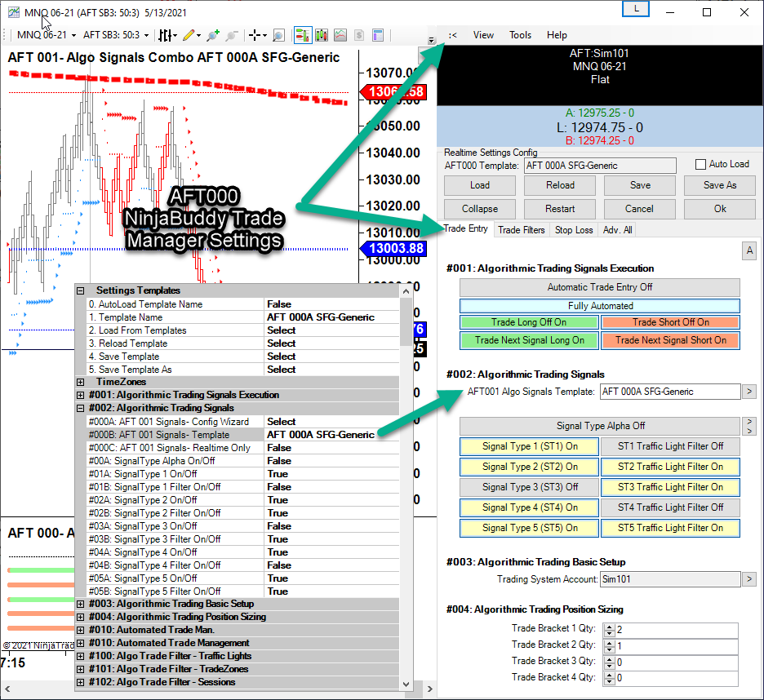This screenshot has height=700, width=764.
Task: Toggle ST1 Traffic Light Filter Off
Action: tap(670, 446)
